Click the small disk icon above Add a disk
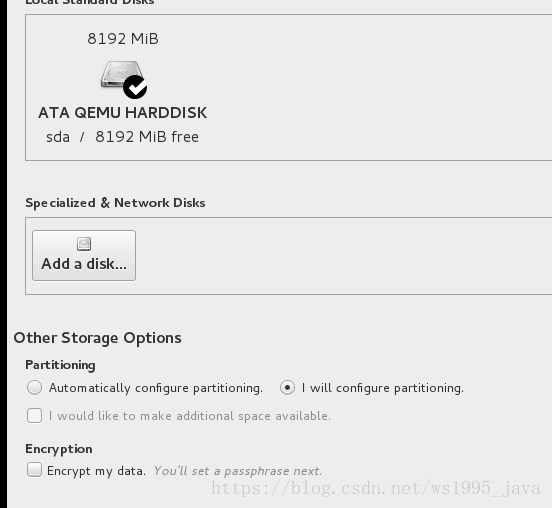Screen dimensions: 552x508 point(84,244)
